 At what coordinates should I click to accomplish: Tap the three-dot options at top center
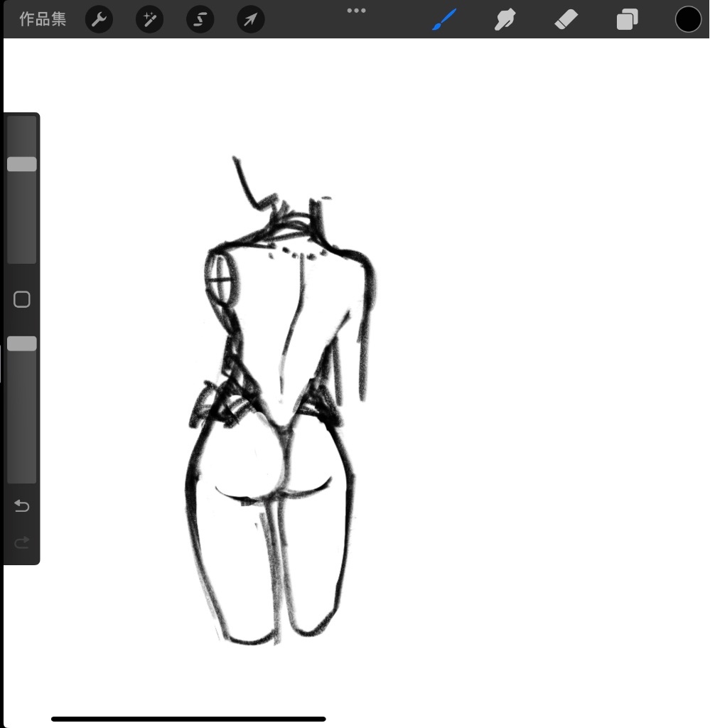356,10
